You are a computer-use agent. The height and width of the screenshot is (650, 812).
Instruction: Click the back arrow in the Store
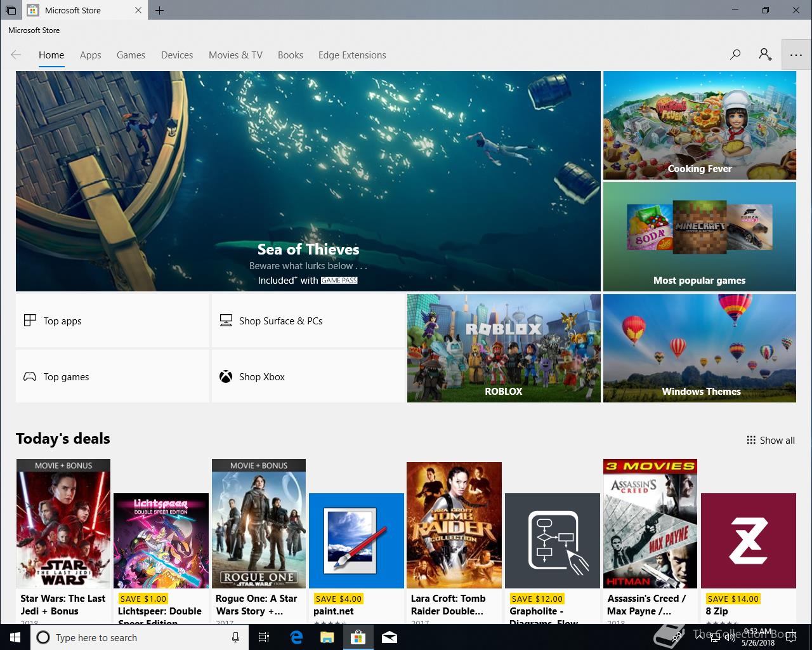pos(16,55)
